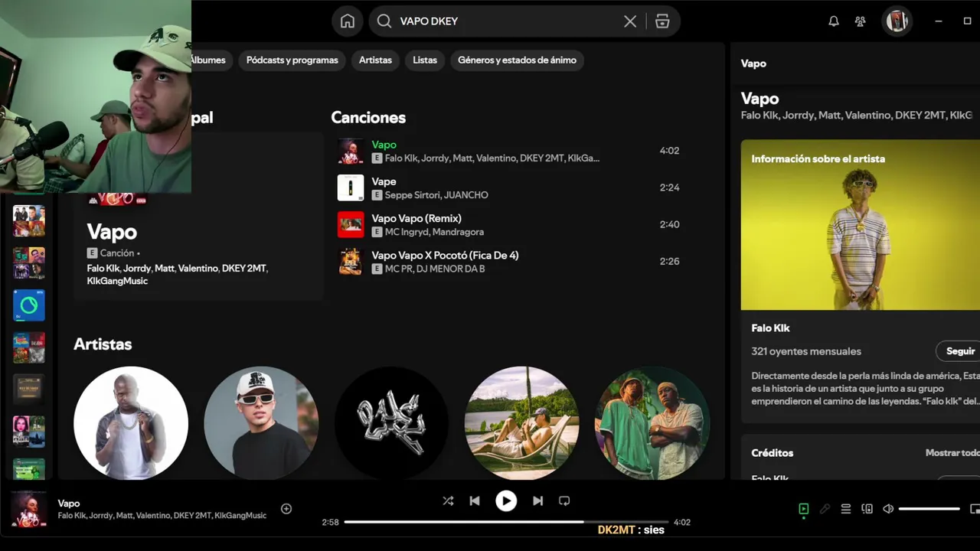Open artist duo in green shirt

[652, 423]
